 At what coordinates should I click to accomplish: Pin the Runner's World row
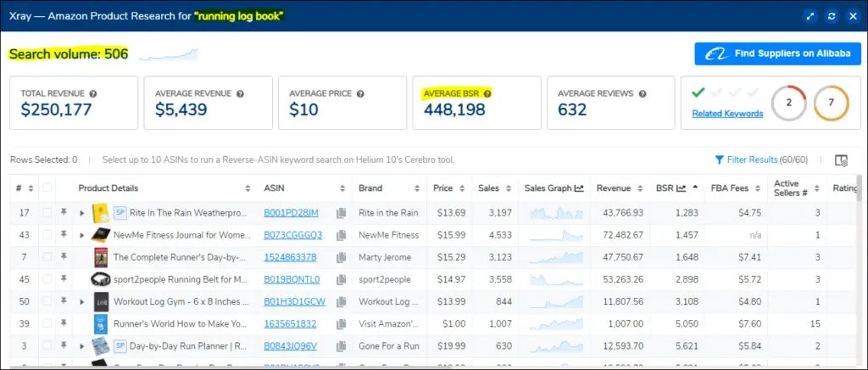point(64,323)
